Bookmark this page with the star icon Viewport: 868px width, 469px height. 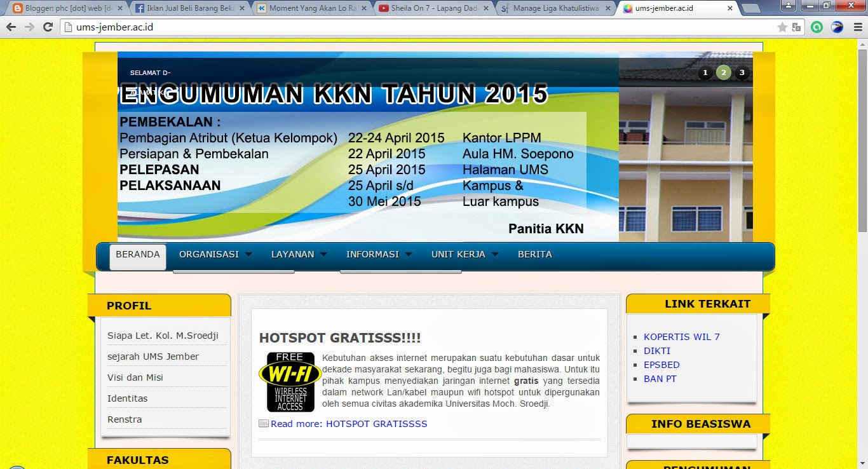click(782, 27)
